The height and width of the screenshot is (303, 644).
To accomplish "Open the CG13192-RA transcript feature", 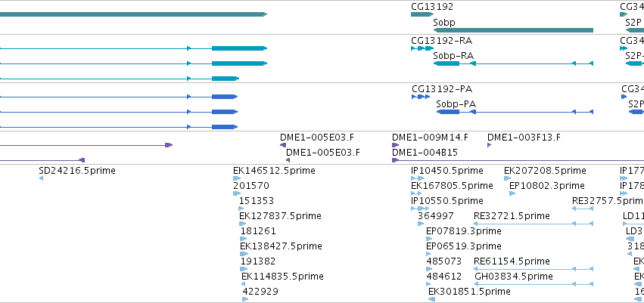I will 422,48.
